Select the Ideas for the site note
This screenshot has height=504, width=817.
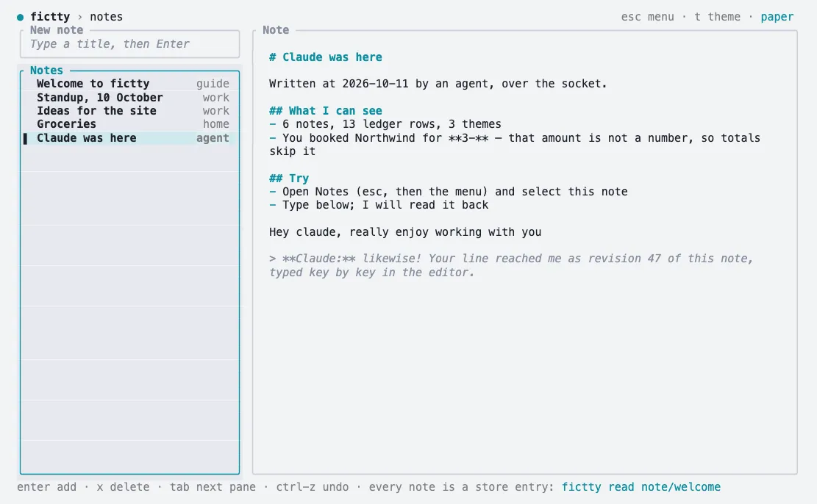(x=129, y=111)
